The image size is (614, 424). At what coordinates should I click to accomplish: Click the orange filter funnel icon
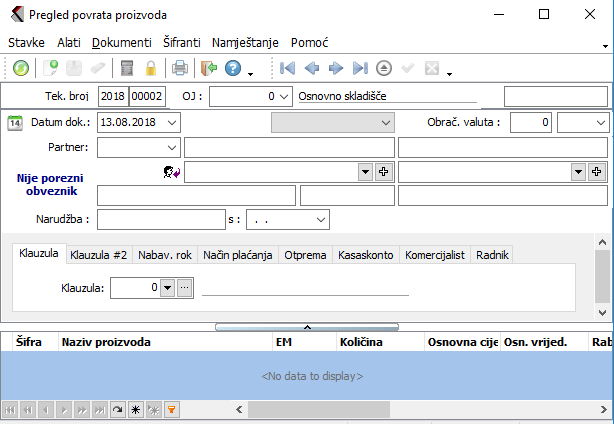(171, 409)
